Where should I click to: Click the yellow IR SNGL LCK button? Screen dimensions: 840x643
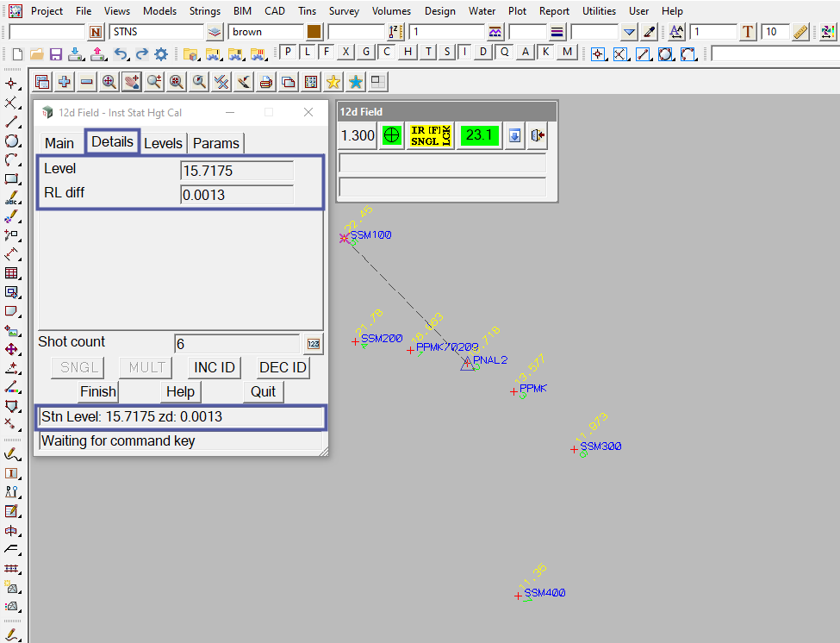tap(430, 135)
